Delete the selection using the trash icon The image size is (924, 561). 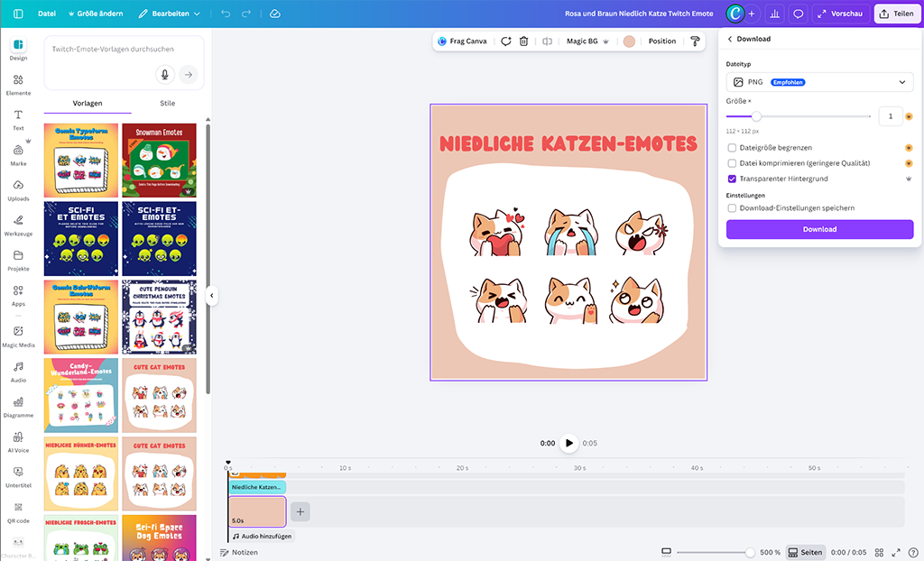point(523,41)
